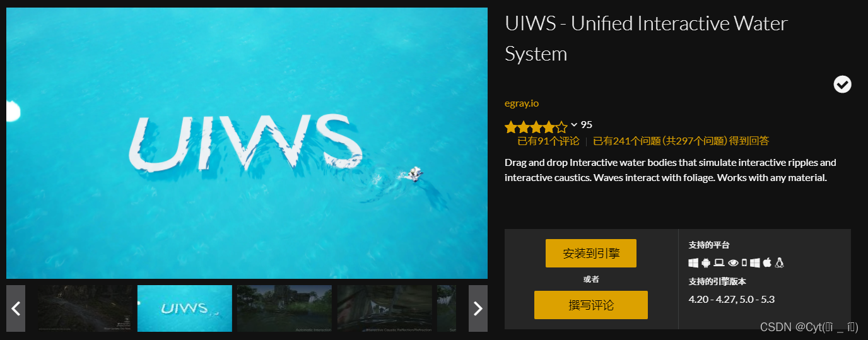Open the 已有91个评论 reviews link
The width and height of the screenshot is (868, 340).
coord(548,141)
